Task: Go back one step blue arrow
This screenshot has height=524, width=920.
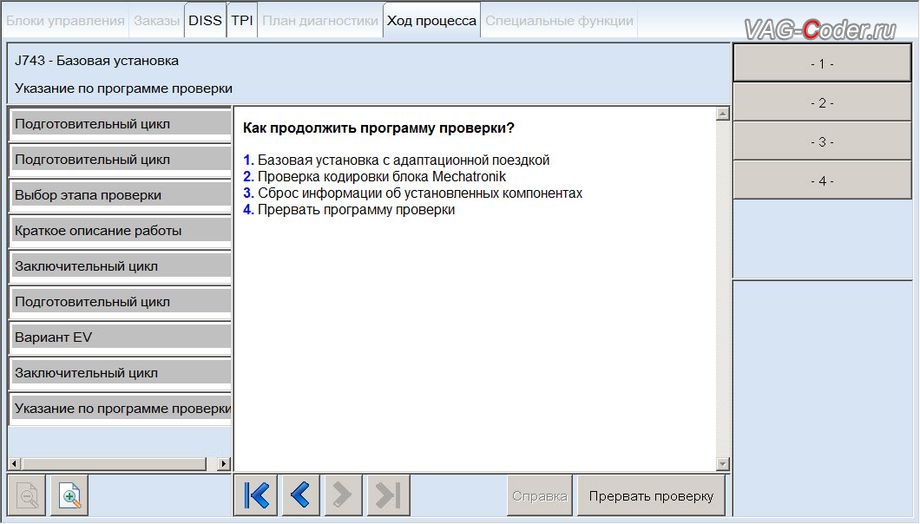Action: pyautogui.click(x=300, y=495)
